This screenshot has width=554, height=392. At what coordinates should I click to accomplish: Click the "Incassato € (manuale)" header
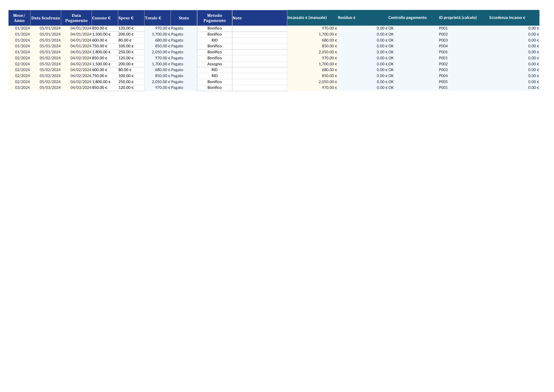pos(312,18)
